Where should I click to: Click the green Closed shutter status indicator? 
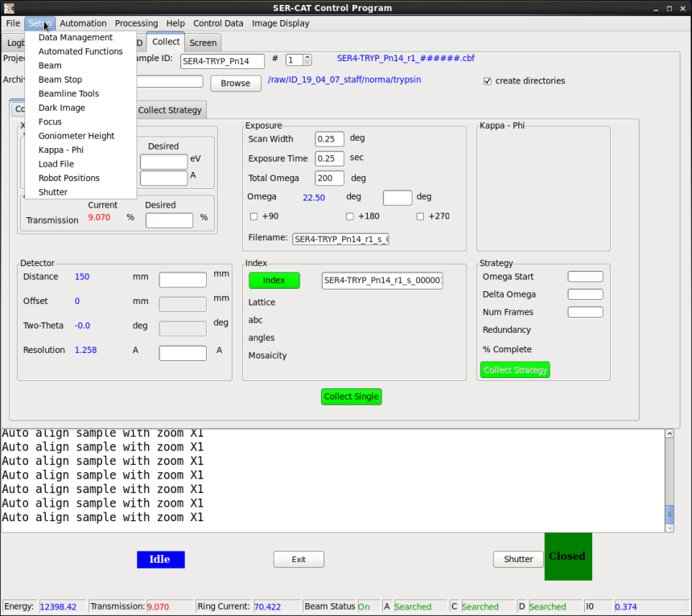point(568,556)
